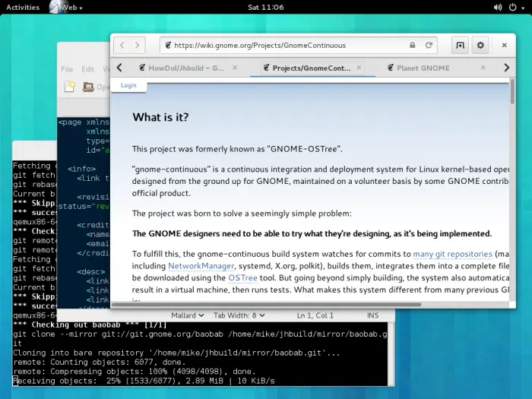Click the Login link on the wiki

click(128, 85)
